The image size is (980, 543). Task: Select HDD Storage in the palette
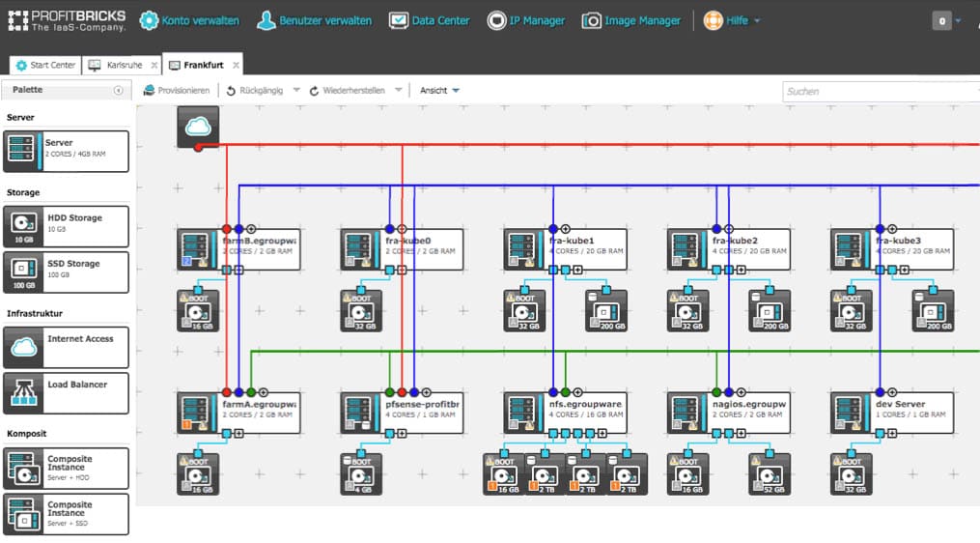pyautogui.click(x=66, y=227)
